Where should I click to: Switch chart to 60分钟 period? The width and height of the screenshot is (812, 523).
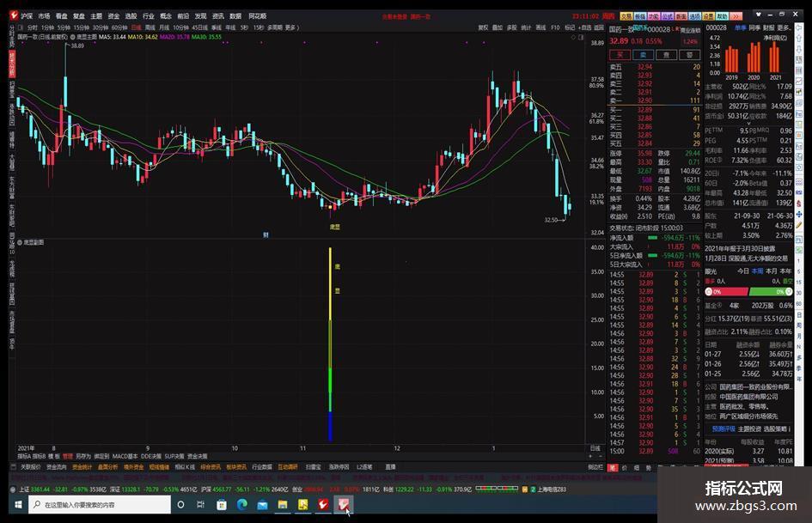(x=119, y=27)
